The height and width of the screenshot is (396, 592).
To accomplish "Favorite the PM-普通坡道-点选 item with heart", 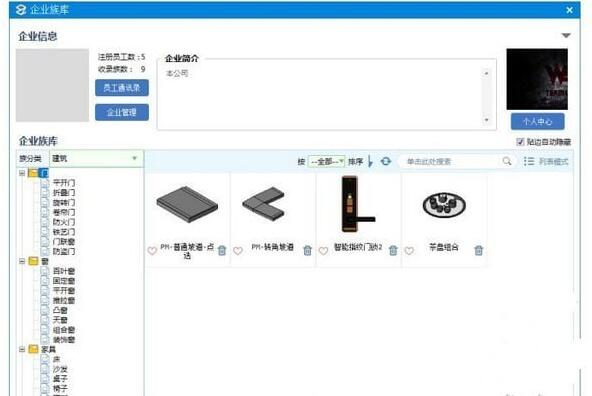I will tap(152, 251).
